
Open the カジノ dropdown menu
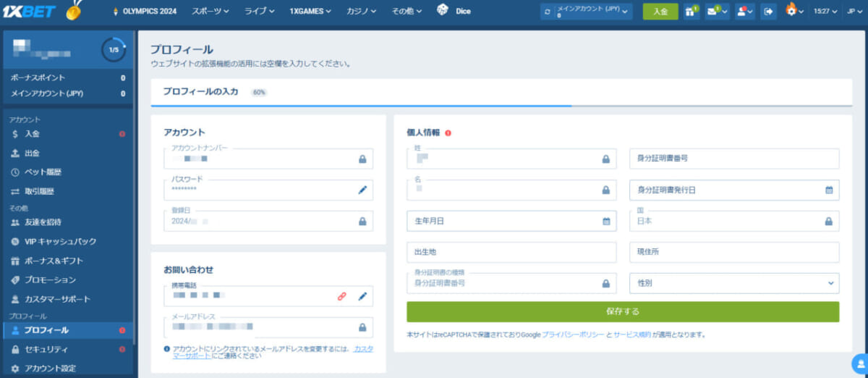click(x=362, y=12)
